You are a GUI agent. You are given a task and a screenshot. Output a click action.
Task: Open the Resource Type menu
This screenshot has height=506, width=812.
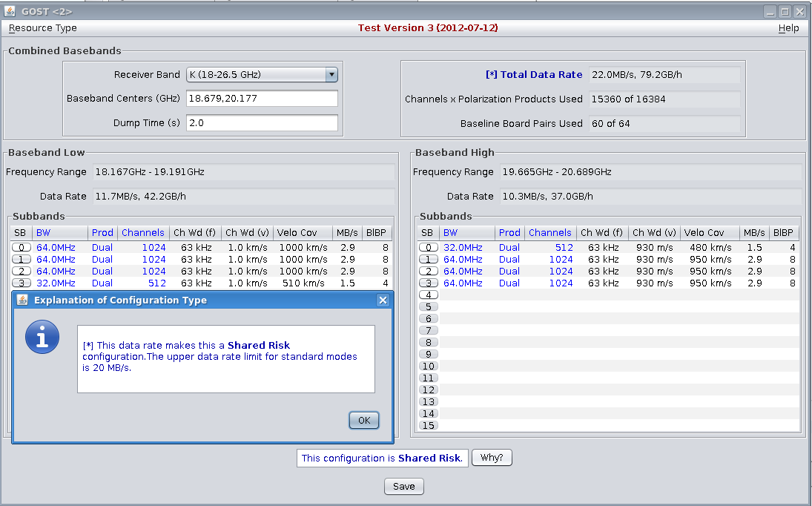[43, 28]
